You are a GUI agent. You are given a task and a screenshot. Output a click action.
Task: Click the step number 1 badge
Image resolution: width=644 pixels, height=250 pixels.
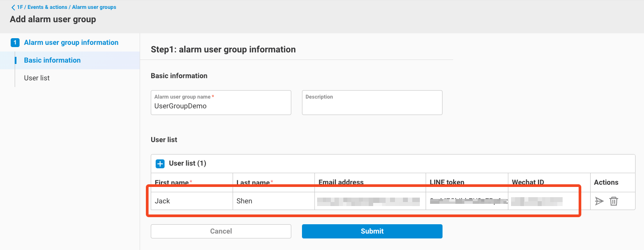click(15, 43)
